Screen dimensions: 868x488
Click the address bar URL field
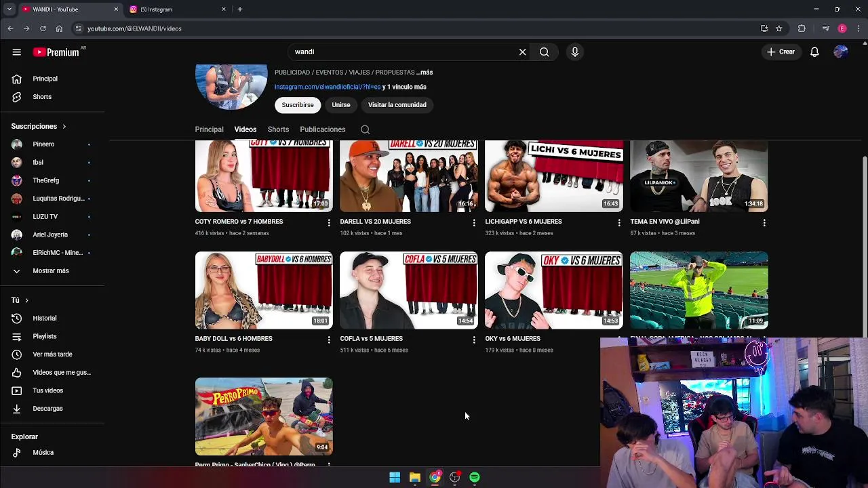(414, 28)
